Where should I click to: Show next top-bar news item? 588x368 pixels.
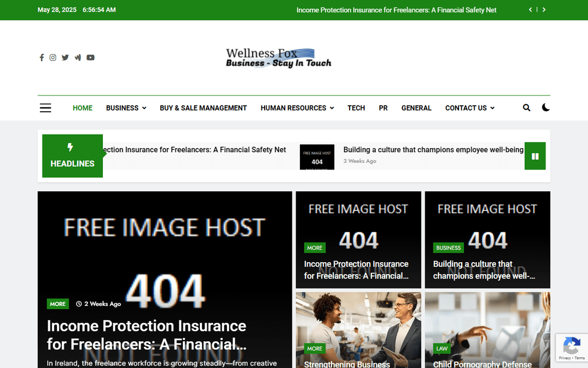point(544,10)
